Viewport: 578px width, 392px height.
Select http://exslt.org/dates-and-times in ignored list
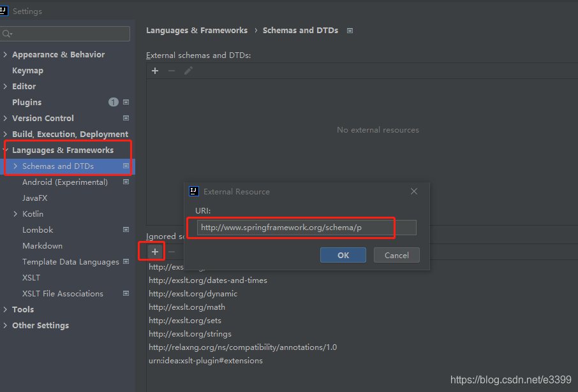tap(208, 280)
